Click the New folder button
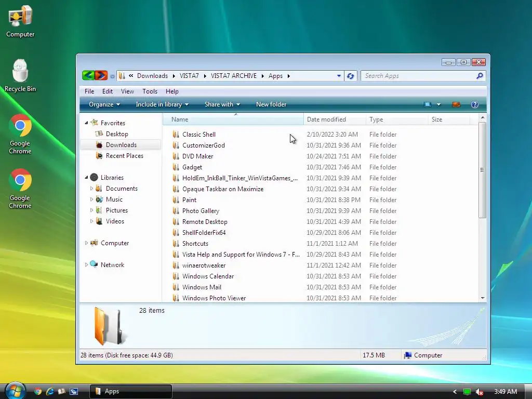This screenshot has height=399, width=532. 271,104
